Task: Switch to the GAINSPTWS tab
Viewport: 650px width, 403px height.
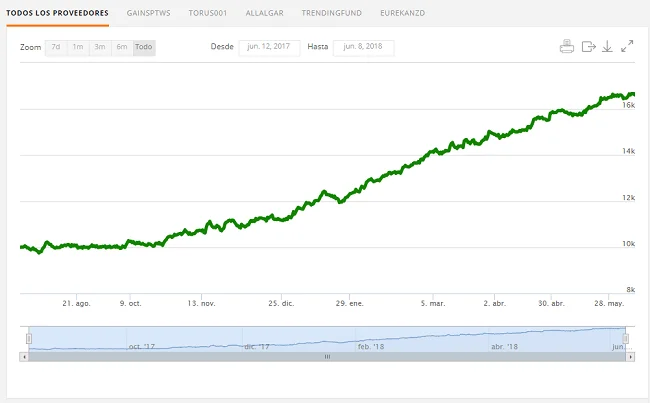Action: coord(148,13)
